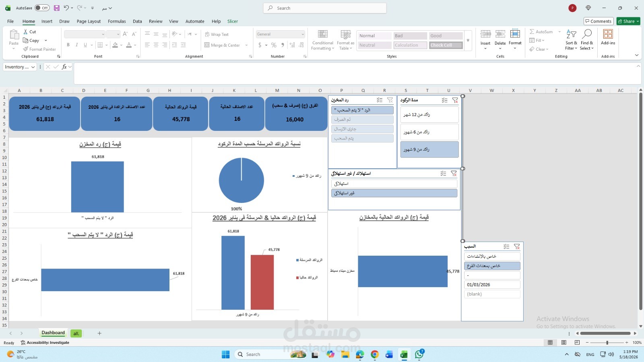Image resolution: width=644 pixels, height=362 pixels.
Task: Switch to Page Layout view
Action: [x=563, y=343]
